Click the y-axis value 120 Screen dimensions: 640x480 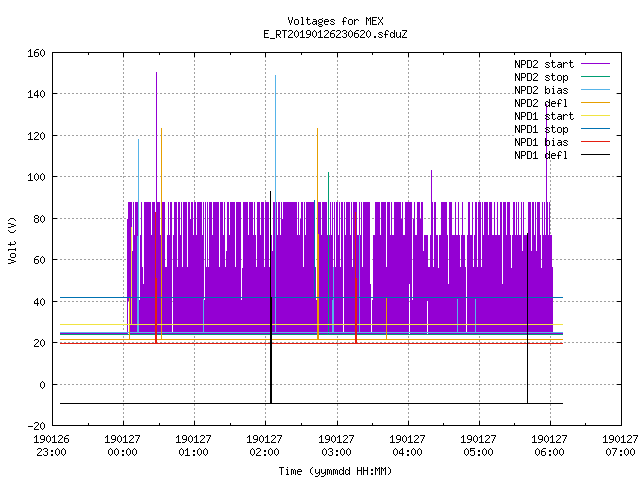coord(36,136)
